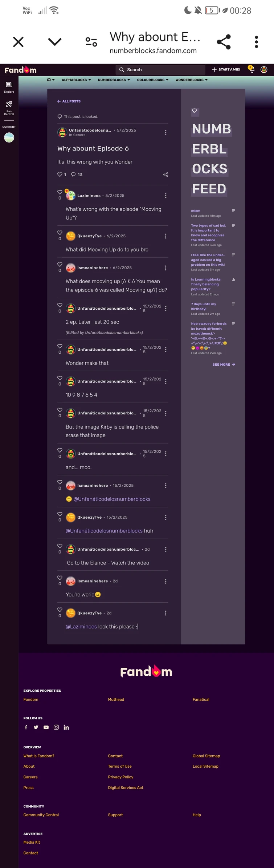This screenshot has width=274, height=868.
Task: Open options menu on Laziminoes's comment
Action: (166, 196)
